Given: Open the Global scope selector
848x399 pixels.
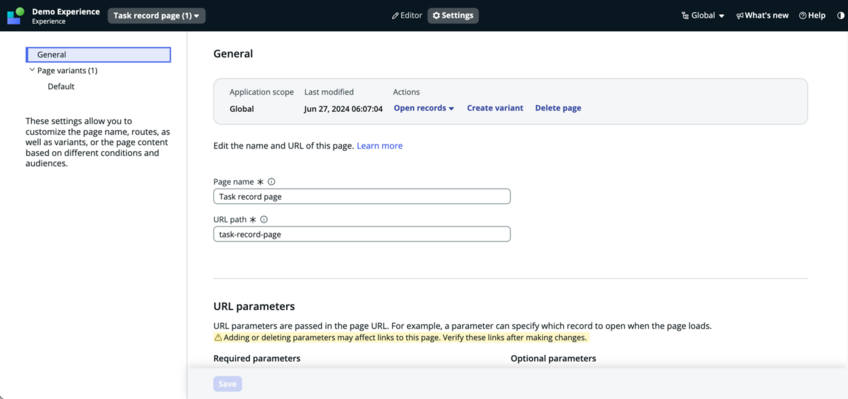Looking at the screenshot, I should pyautogui.click(x=703, y=16).
